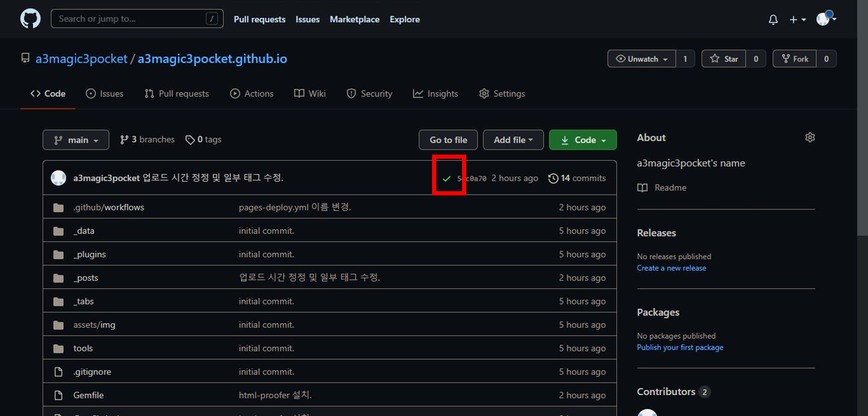Switch to the Settings tab
Viewport: 868px width, 416px height.
tap(502, 94)
